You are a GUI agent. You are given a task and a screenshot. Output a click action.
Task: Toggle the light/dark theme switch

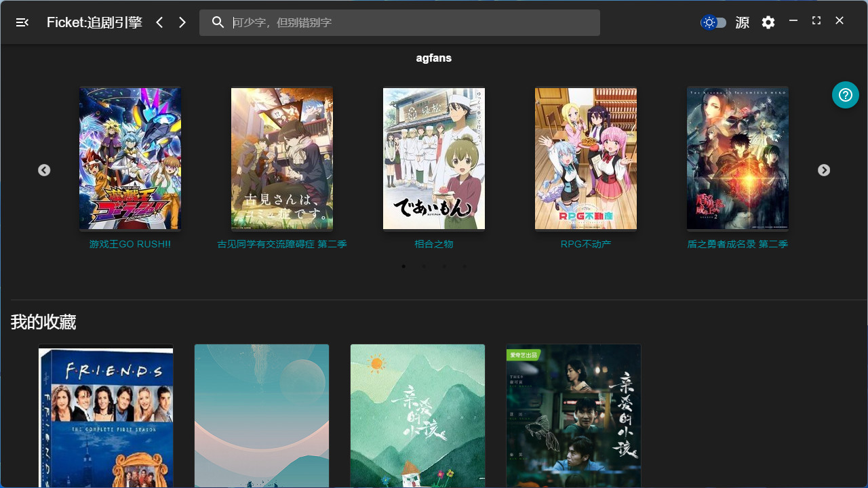713,22
